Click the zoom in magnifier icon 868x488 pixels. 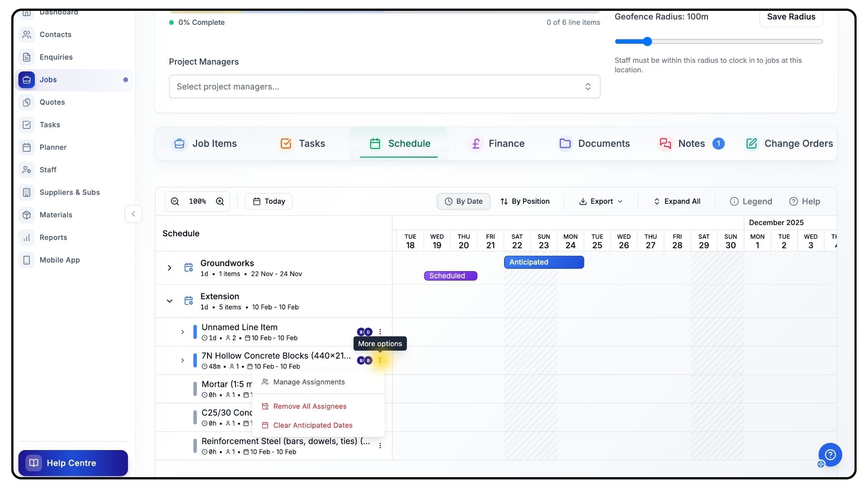click(x=220, y=202)
